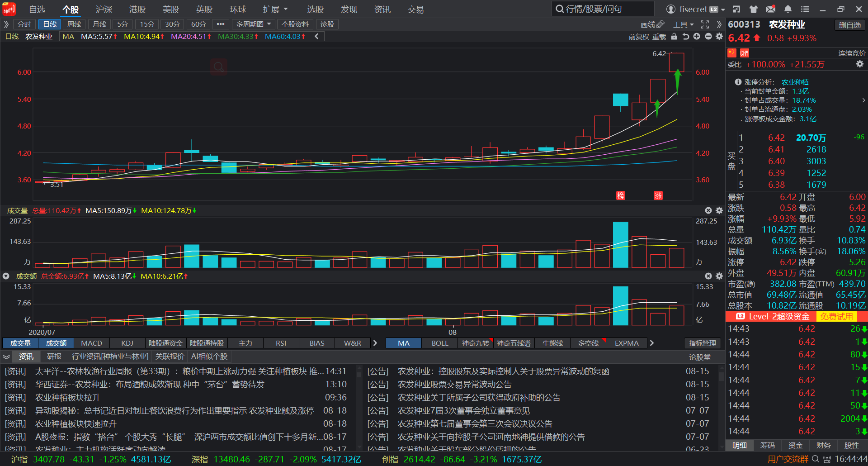Image resolution: width=868 pixels, height=466 pixels.
Task: Toggle the EXPMA overlay
Action: 627,343
